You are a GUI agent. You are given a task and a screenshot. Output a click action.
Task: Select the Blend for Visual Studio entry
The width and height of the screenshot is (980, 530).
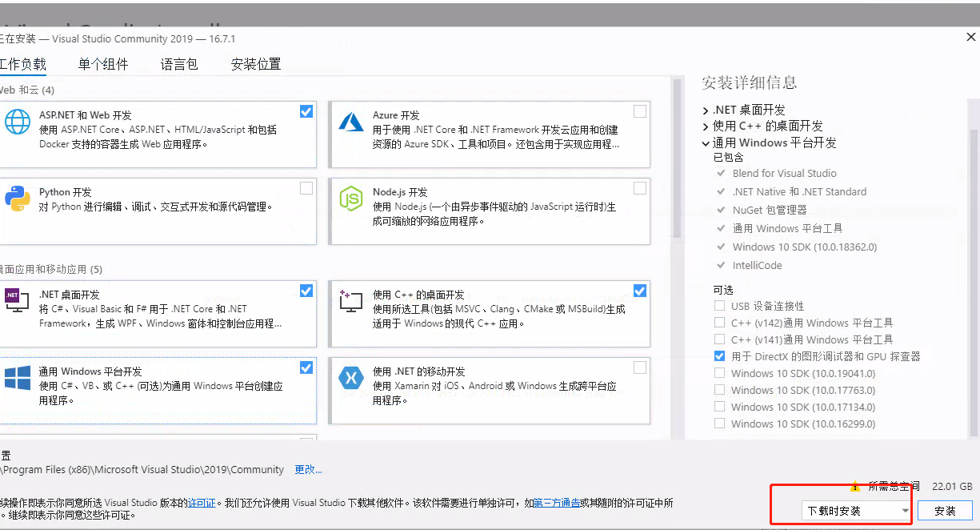[x=784, y=173]
